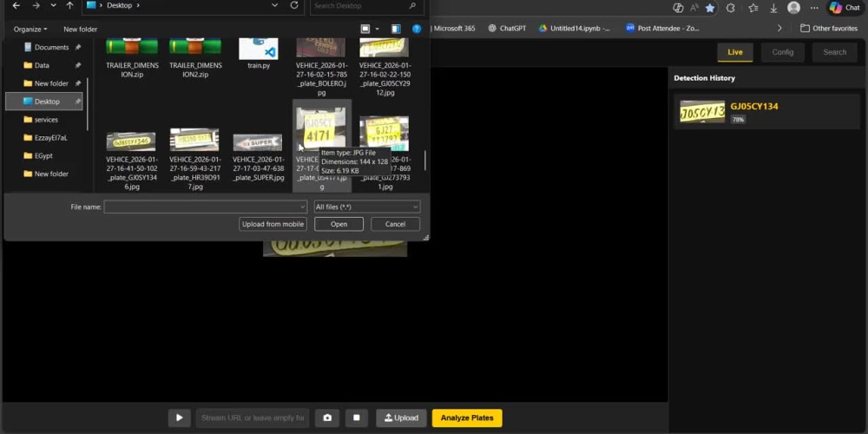The image size is (868, 434).
Task: Change the view layout icon
Action: [x=365, y=29]
